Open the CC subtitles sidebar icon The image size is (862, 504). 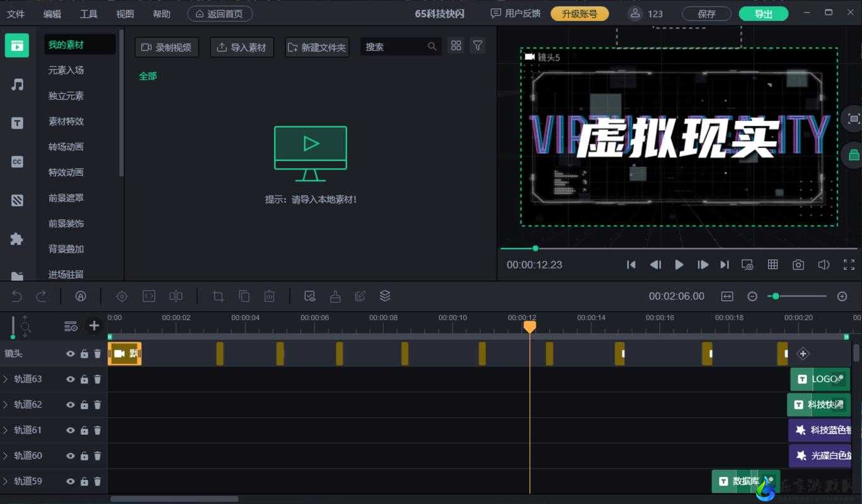pyautogui.click(x=17, y=162)
